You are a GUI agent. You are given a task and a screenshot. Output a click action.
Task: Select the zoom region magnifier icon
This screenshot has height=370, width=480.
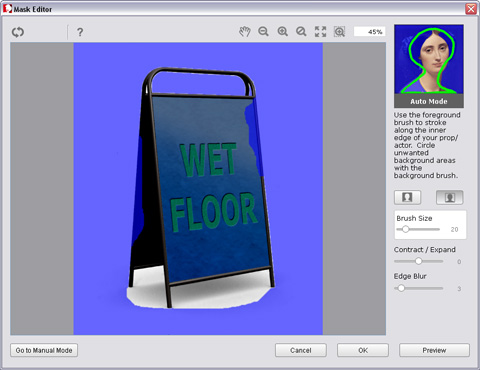[x=339, y=32]
